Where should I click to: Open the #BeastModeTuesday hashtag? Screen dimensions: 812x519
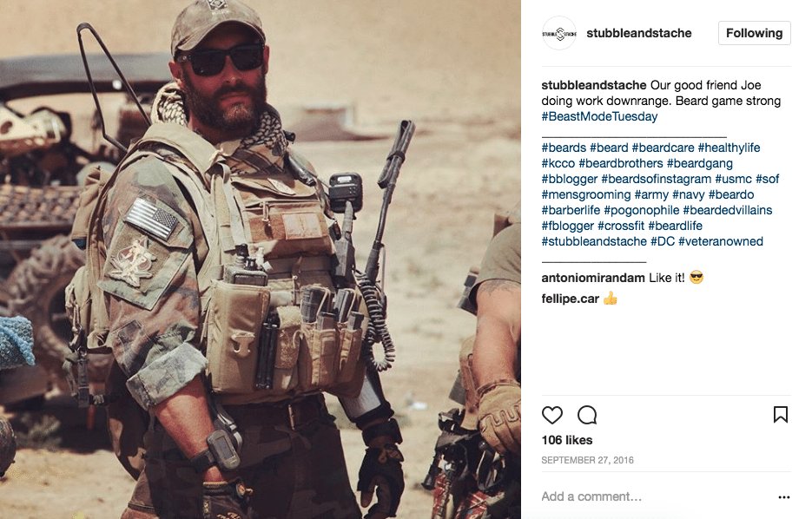click(x=599, y=116)
